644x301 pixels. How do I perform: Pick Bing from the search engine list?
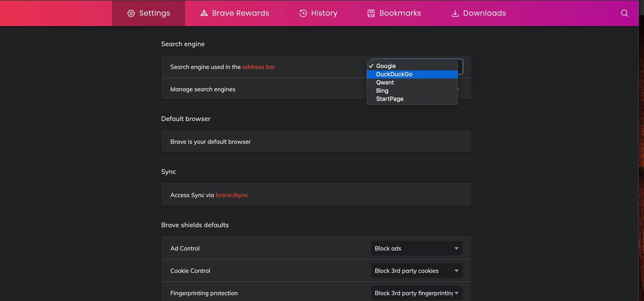tap(412, 91)
